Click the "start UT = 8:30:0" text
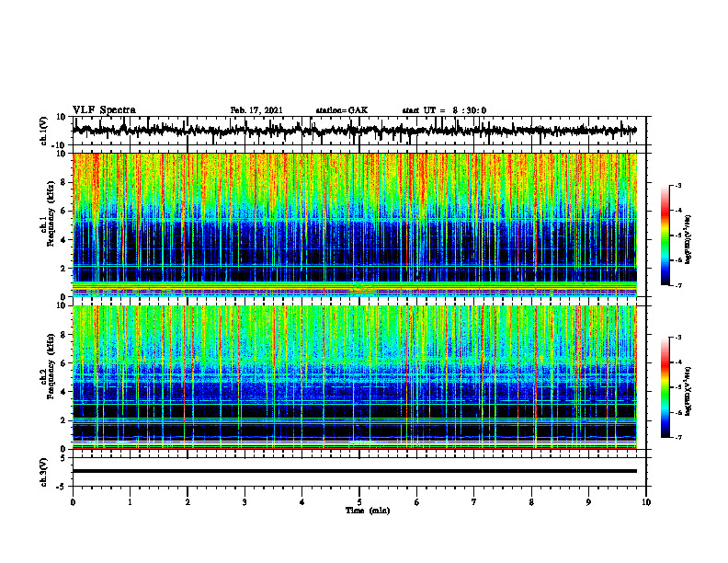The image size is (728, 563). (x=444, y=110)
